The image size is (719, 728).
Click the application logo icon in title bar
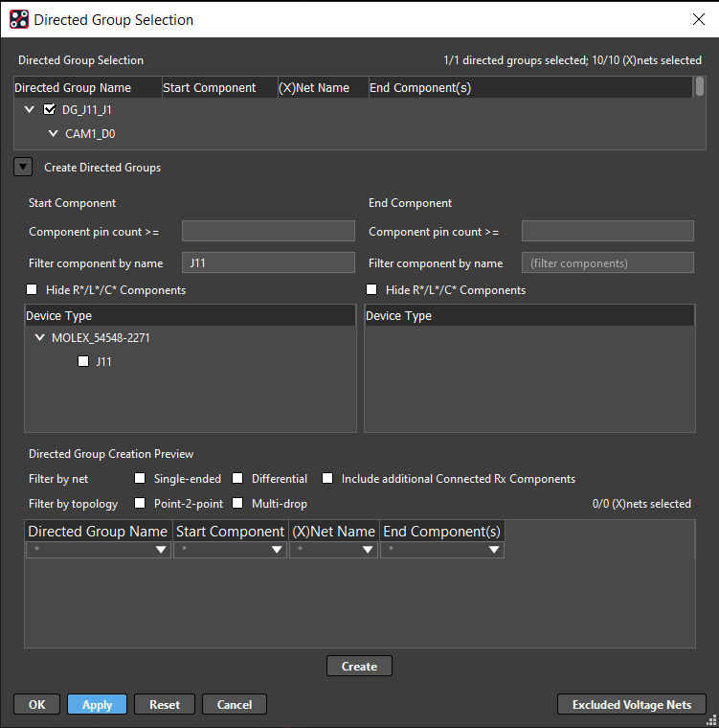click(19, 19)
